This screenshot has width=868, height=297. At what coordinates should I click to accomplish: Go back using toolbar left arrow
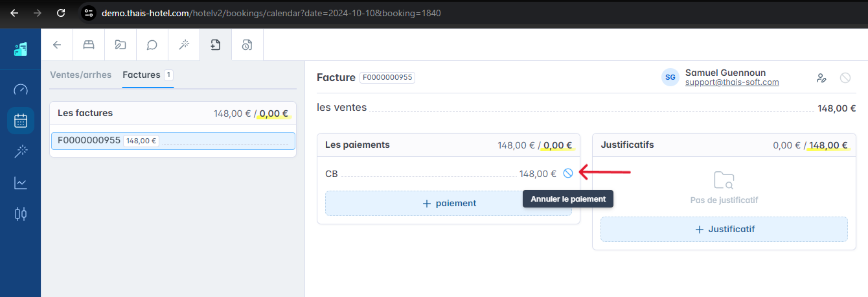point(57,45)
